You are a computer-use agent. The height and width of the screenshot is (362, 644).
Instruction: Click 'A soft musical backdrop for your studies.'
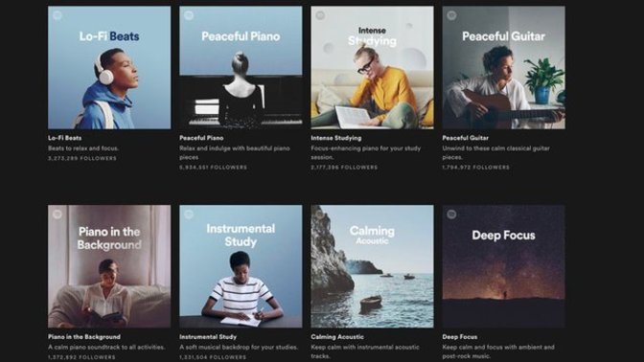click(x=239, y=347)
